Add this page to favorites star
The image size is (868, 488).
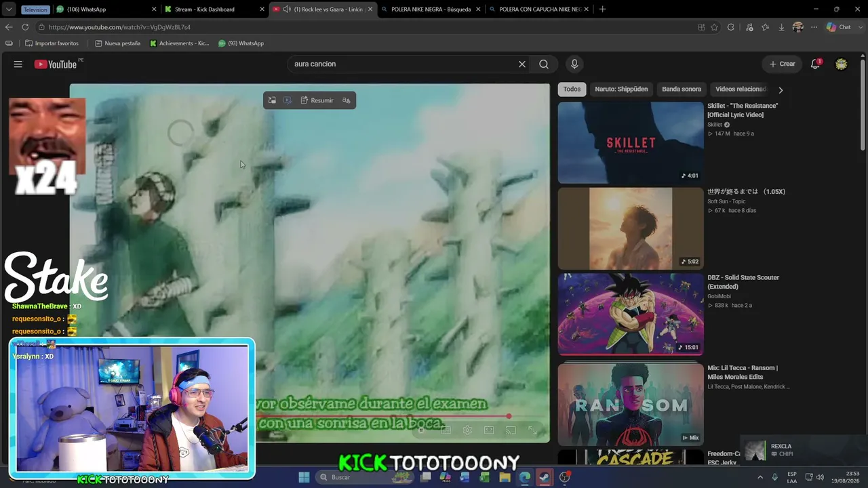coord(714,27)
